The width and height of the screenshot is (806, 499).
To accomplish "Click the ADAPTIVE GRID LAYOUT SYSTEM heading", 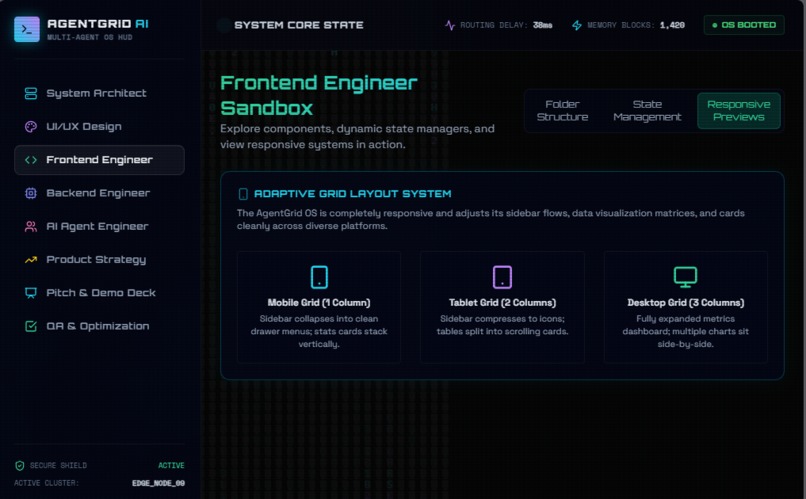I will [353, 194].
